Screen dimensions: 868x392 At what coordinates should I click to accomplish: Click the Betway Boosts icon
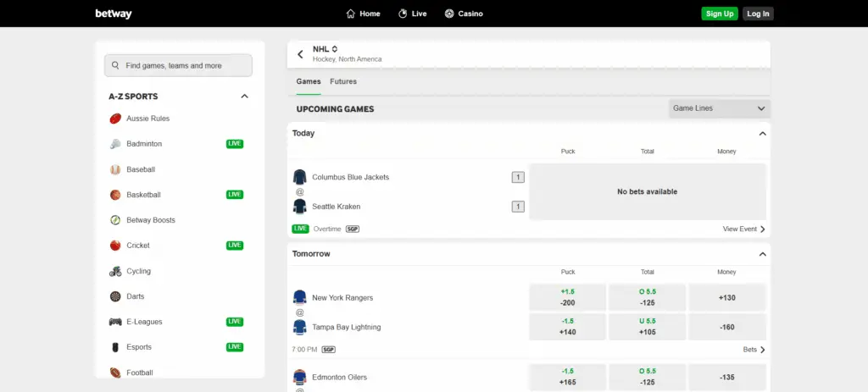click(x=115, y=220)
